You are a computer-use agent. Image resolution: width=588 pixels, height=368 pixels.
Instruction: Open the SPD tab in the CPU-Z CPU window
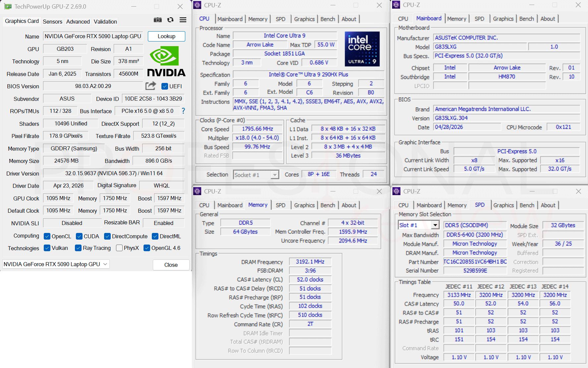pyautogui.click(x=280, y=19)
